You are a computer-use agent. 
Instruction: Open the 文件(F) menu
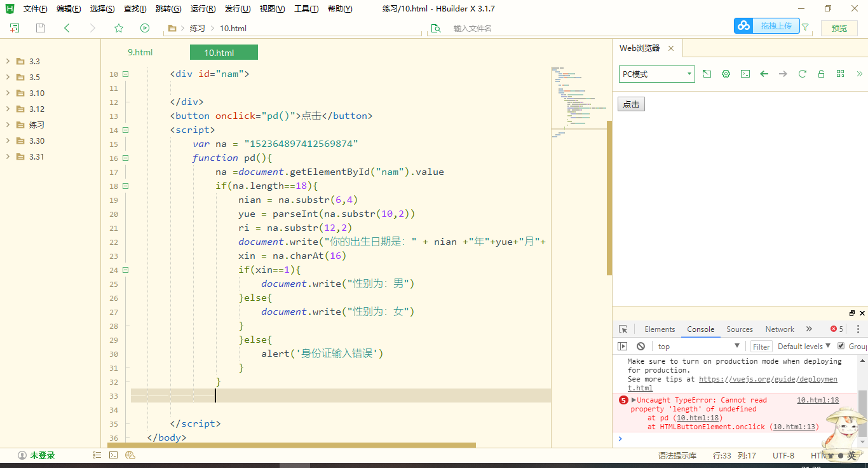point(35,9)
